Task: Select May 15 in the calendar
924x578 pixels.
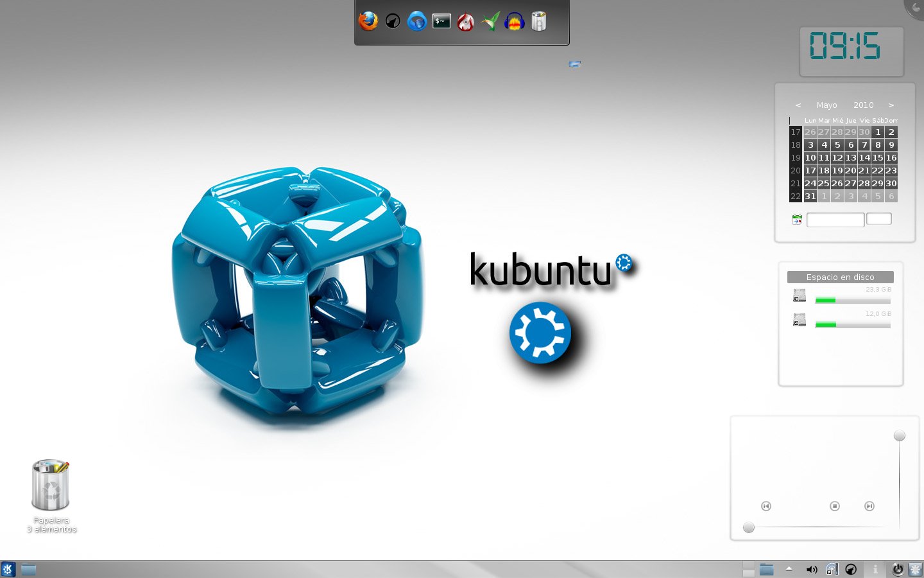Action: pos(878,157)
